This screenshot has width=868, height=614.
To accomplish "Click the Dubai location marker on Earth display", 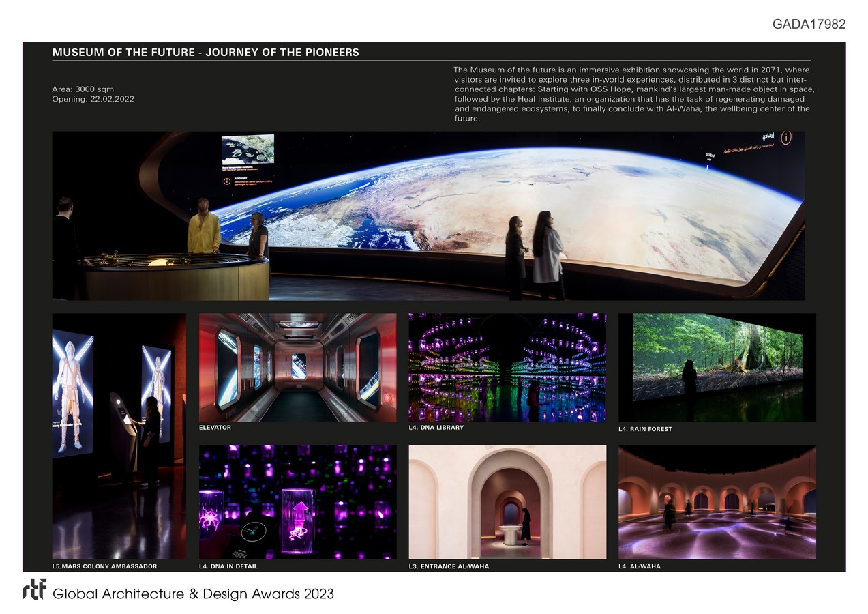I will [x=710, y=161].
